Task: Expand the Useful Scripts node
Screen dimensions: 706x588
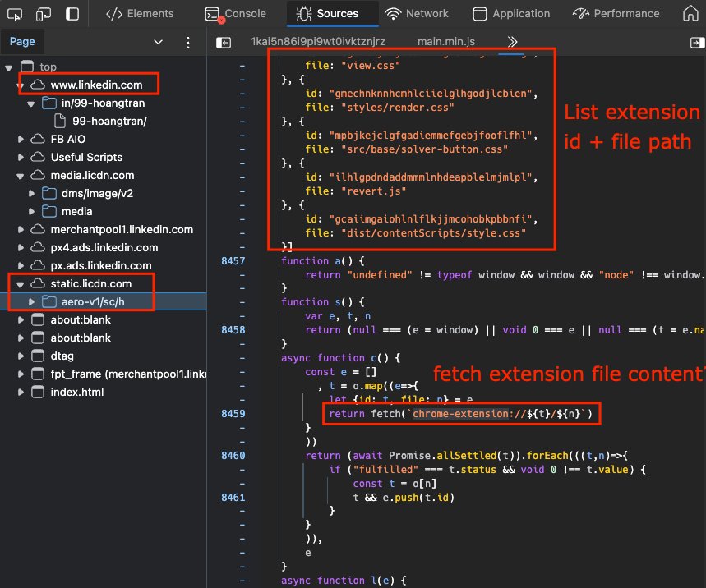Action: [x=21, y=158]
